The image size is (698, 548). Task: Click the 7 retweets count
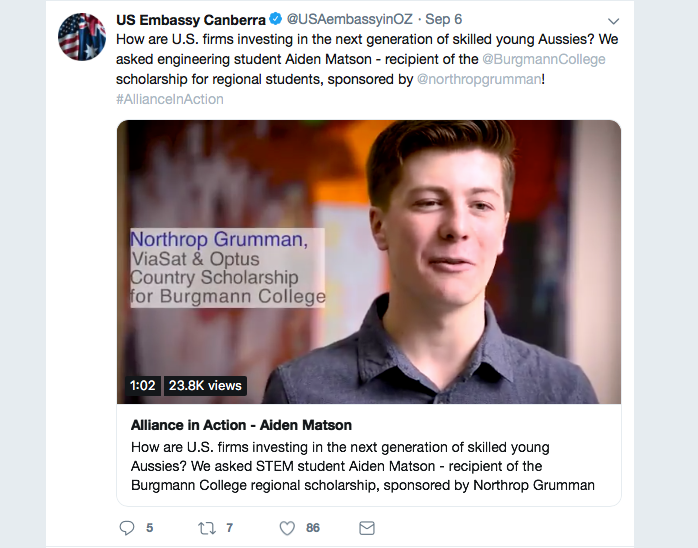[x=229, y=528]
